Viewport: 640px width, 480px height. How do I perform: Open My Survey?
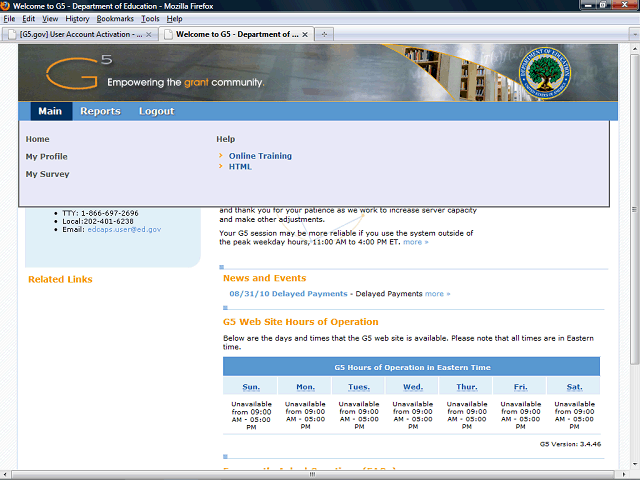[47, 174]
